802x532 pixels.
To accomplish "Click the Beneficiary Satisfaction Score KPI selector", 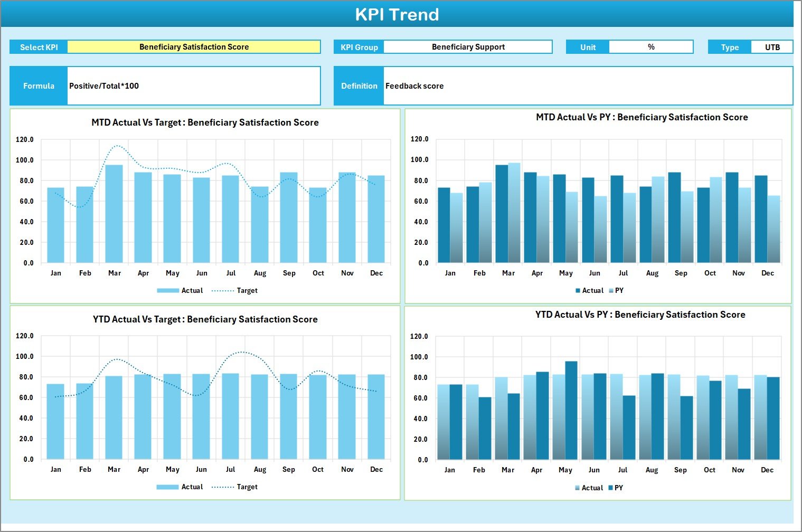I will click(x=193, y=46).
